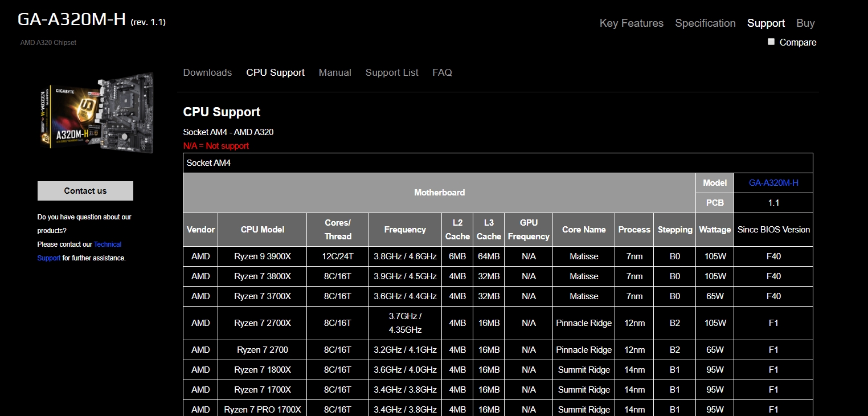Click the Stepping column header
The height and width of the screenshot is (416, 868).
point(675,230)
